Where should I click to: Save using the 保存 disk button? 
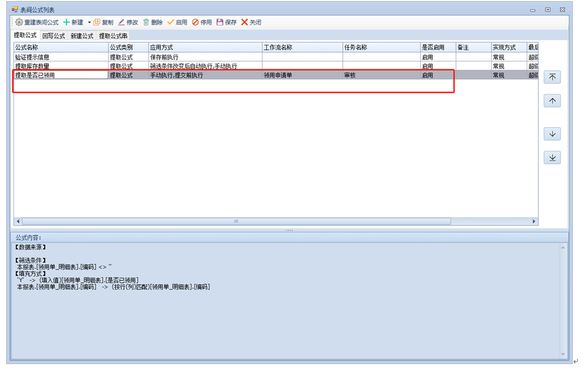[226, 22]
